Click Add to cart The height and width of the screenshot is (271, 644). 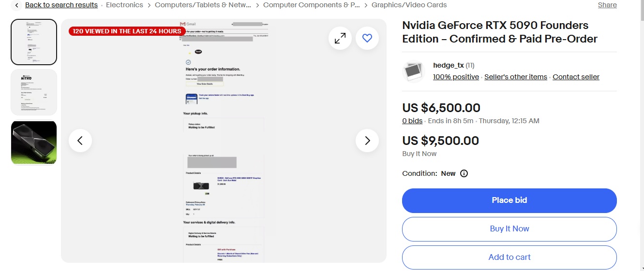pyautogui.click(x=509, y=257)
